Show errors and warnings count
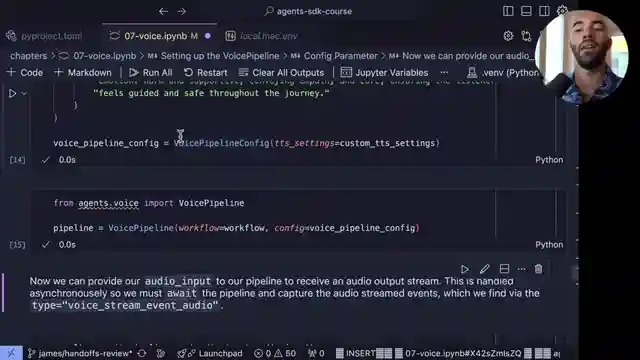Viewport: 640px width, 360px height. [x=275, y=353]
